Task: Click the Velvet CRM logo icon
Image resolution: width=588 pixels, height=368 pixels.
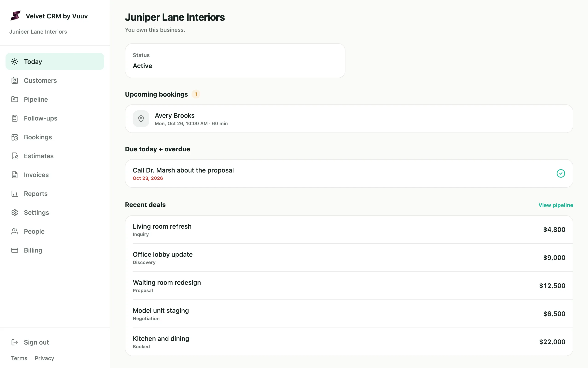Action: click(16, 16)
